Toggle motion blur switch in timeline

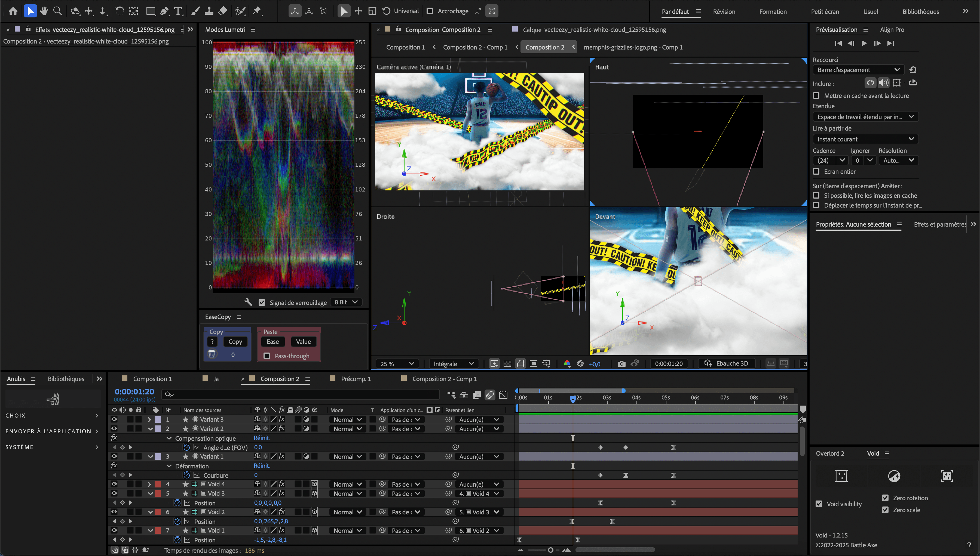point(490,395)
